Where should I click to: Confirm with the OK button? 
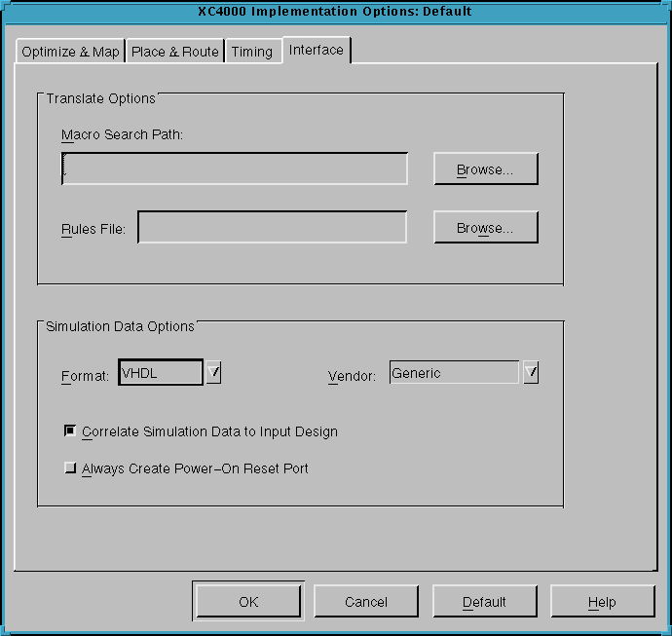(248, 601)
